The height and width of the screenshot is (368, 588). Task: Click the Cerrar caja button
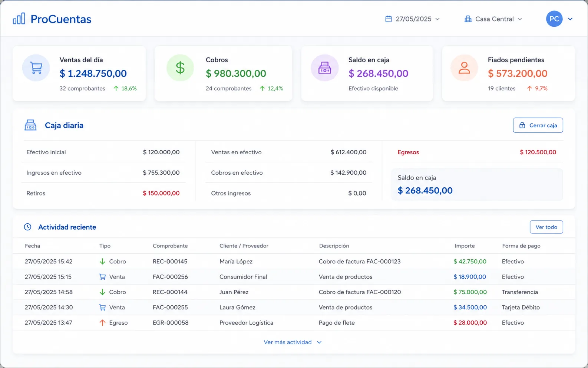pos(538,125)
